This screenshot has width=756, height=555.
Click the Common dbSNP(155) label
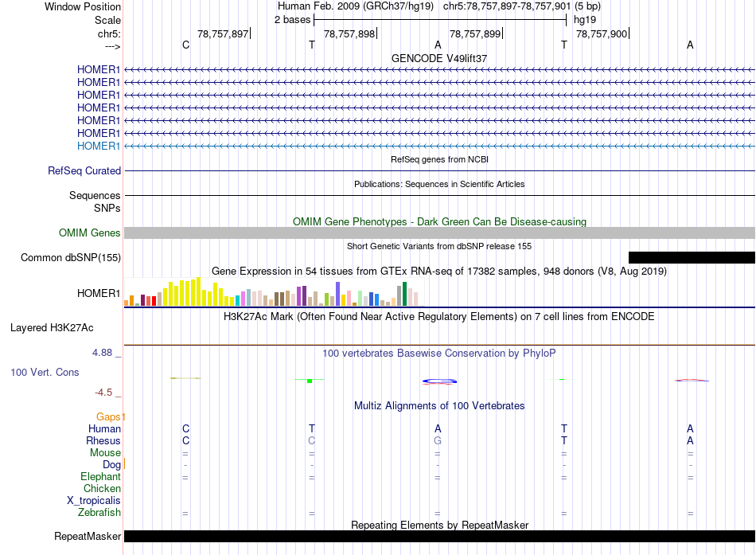[x=70, y=257]
